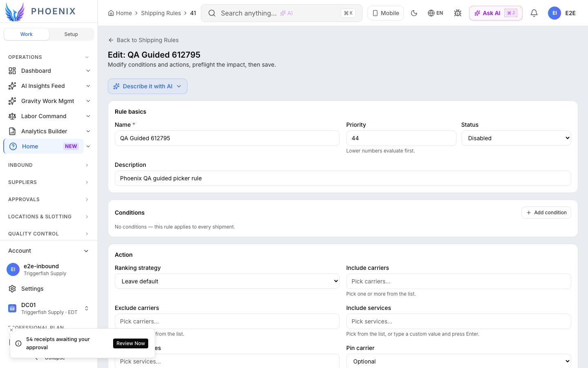Open Ranking strategy dropdown

coord(227,281)
